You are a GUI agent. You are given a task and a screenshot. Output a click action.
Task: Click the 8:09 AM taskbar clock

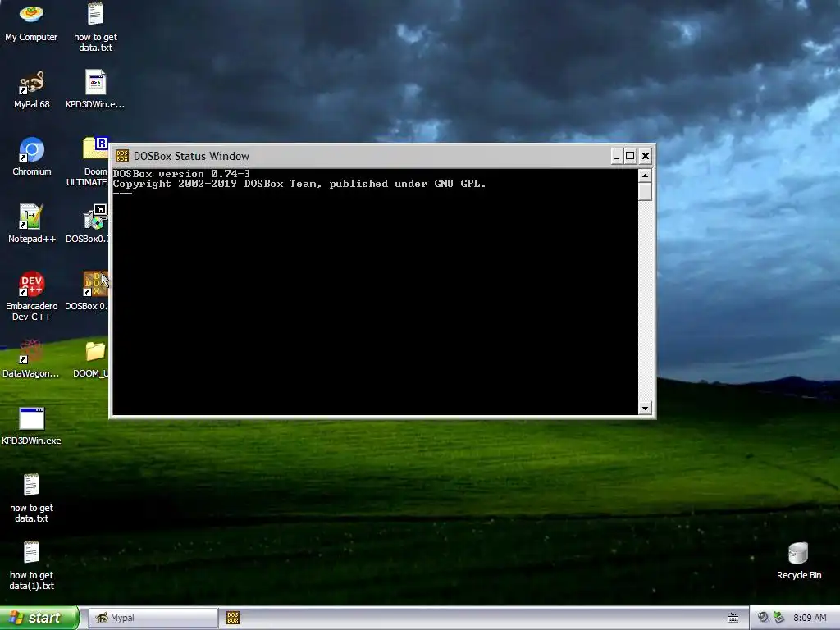coord(810,618)
